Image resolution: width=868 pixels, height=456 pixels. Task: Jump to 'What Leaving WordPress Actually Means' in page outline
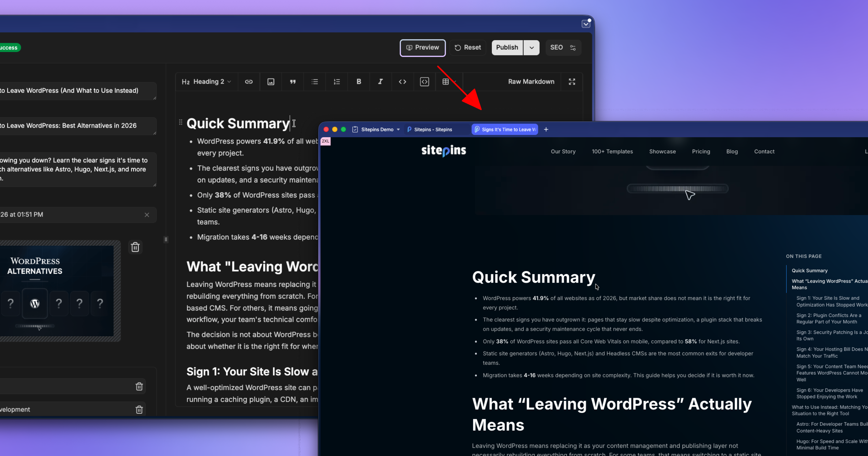[829, 284]
